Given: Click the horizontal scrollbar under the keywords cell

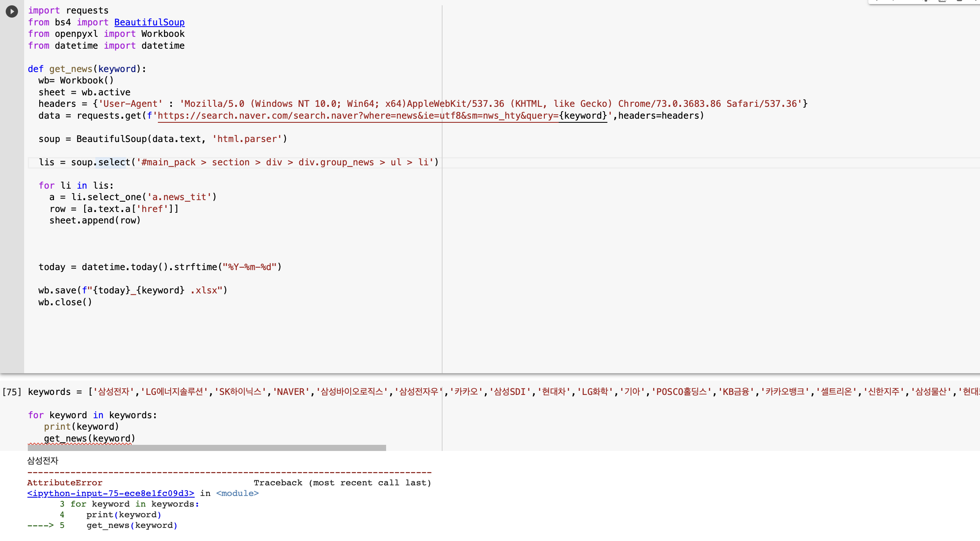Looking at the screenshot, I should coord(207,448).
